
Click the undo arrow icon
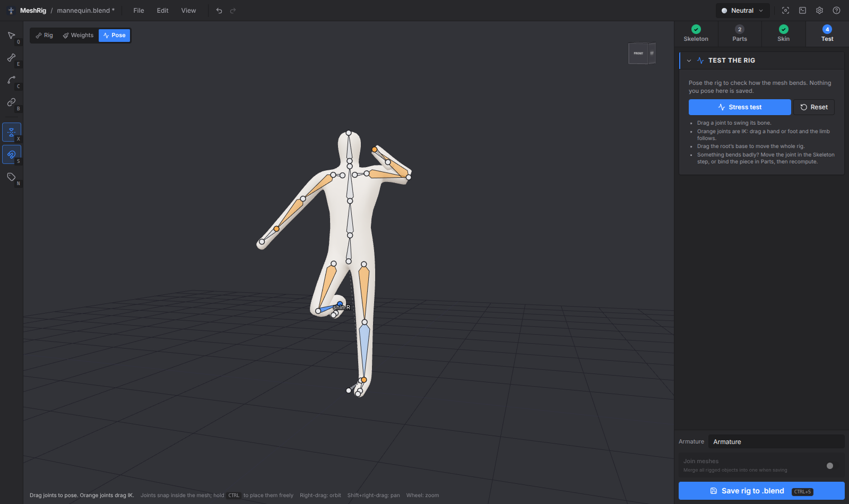pos(219,11)
